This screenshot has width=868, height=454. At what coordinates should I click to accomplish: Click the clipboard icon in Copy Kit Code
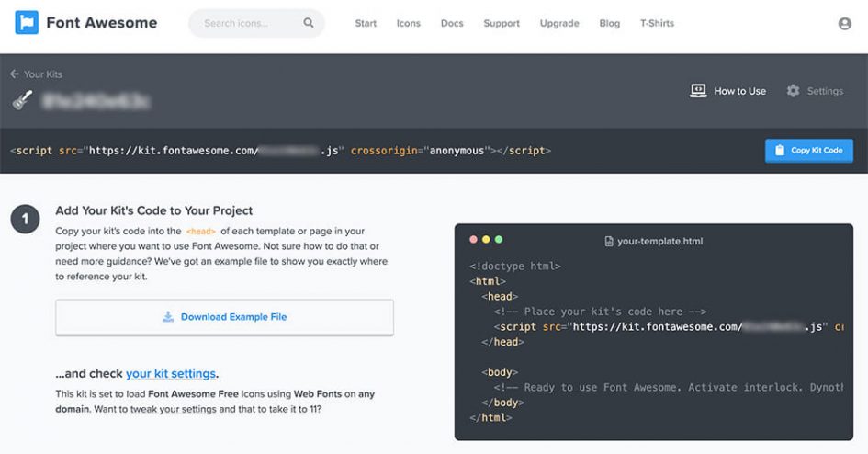tap(780, 150)
